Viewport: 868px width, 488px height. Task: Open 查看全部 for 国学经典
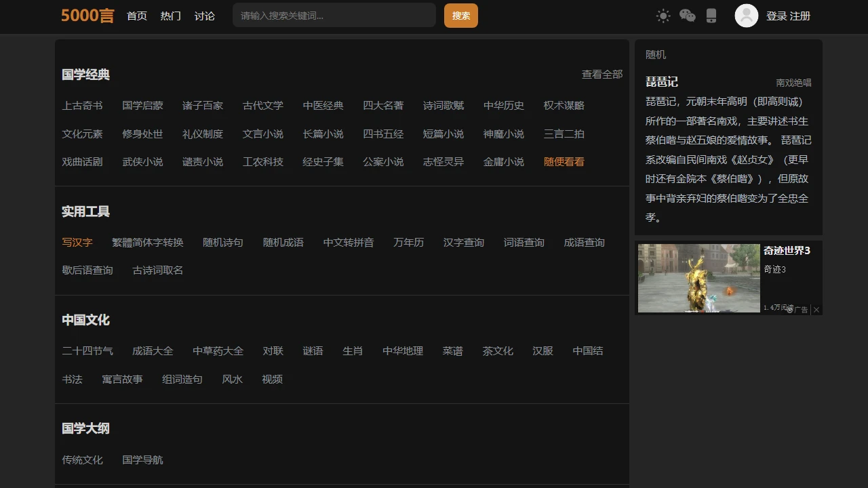coord(603,75)
